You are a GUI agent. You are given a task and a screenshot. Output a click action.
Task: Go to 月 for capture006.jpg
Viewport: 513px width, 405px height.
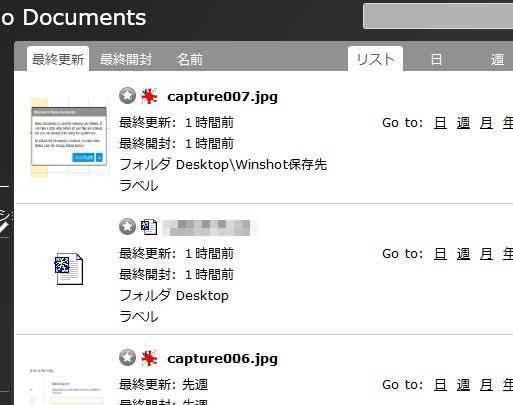[486, 385]
